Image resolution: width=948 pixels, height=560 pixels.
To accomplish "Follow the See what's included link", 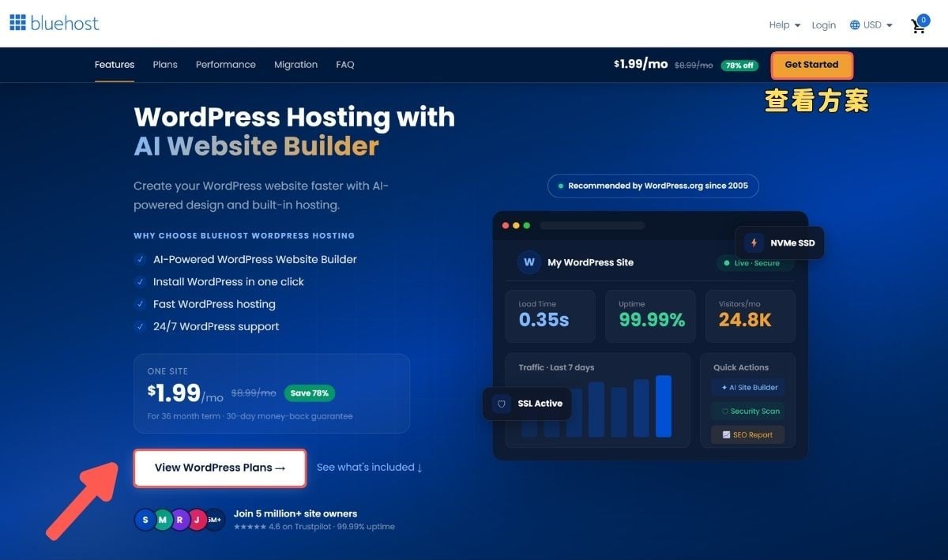I will coord(370,468).
